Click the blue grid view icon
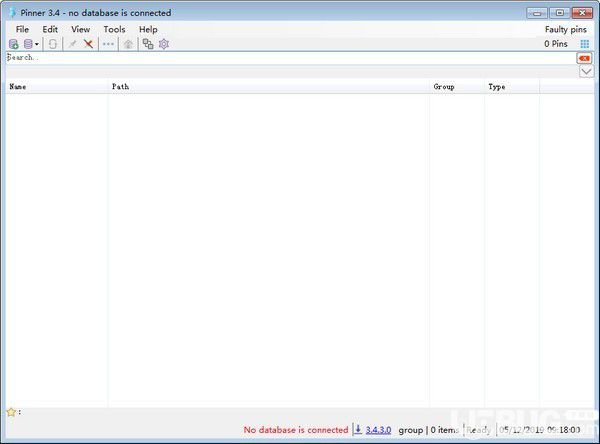The height and width of the screenshot is (444, 600). click(x=585, y=44)
